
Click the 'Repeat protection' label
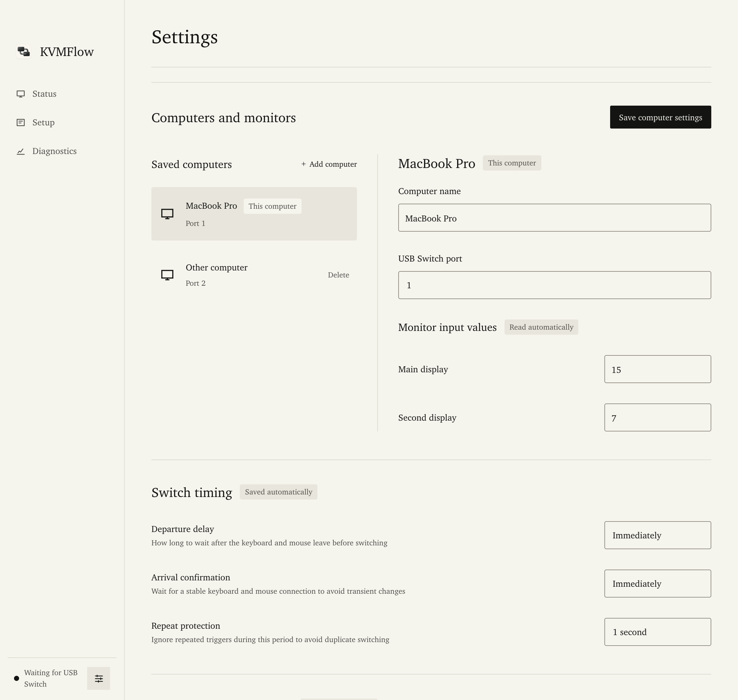point(186,626)
